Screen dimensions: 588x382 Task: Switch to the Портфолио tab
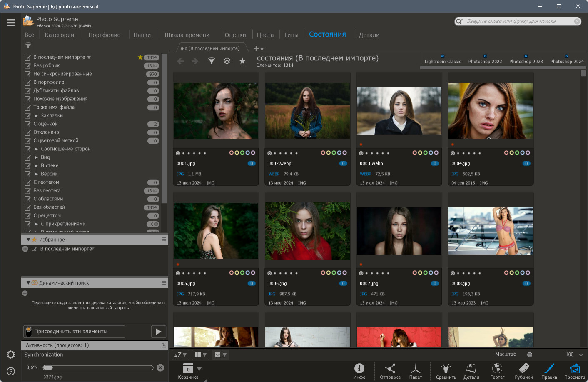tap(105, 35)
